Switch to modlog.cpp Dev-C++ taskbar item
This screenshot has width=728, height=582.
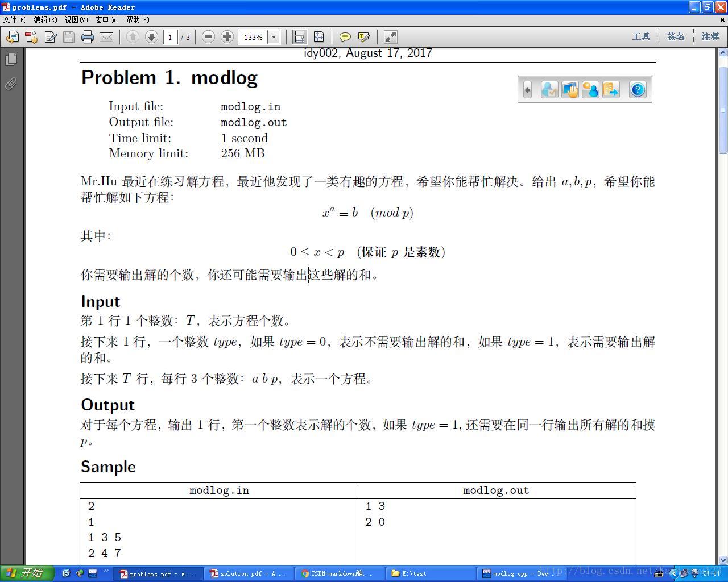pos(521,573)
